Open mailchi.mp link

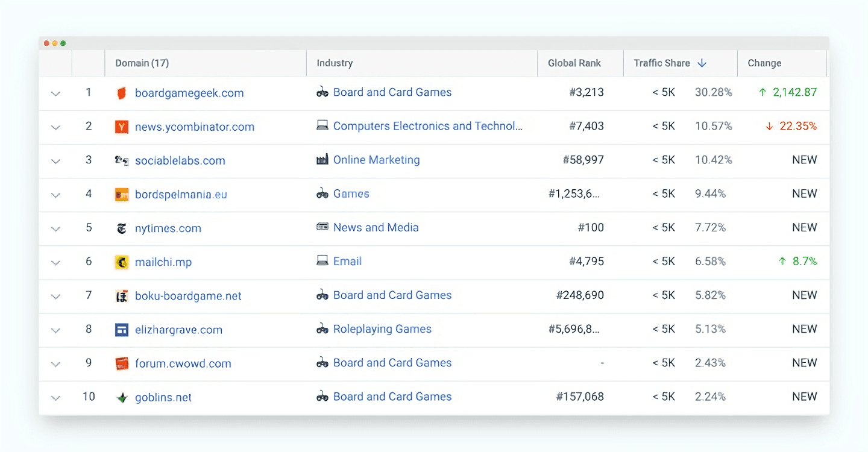point(163,262)
